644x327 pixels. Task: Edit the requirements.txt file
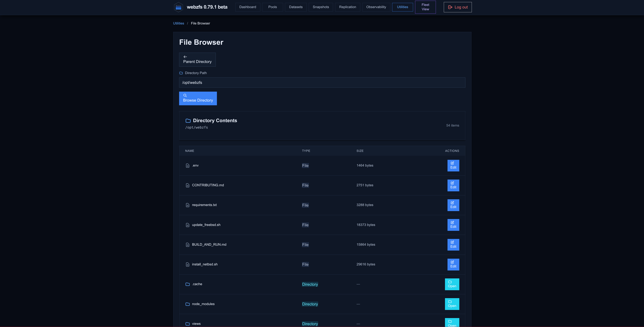(453, 205)
